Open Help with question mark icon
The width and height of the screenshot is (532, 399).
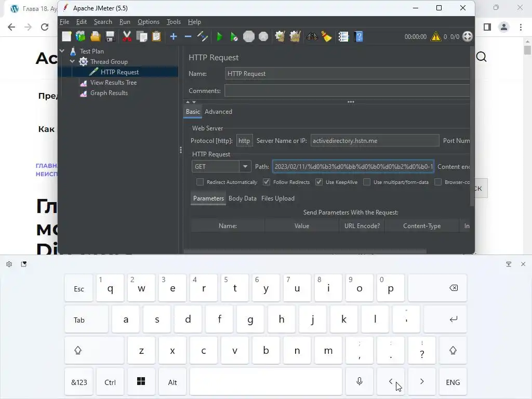coord(358,36)
